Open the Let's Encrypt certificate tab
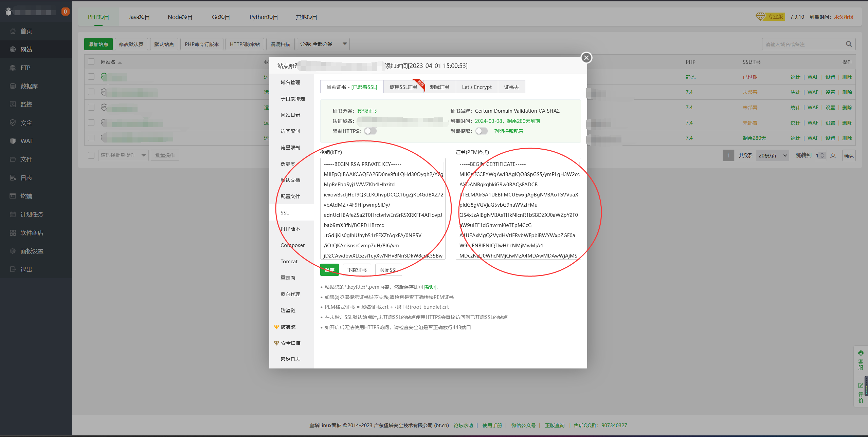868x437 pixels. (x=477, y=87)
